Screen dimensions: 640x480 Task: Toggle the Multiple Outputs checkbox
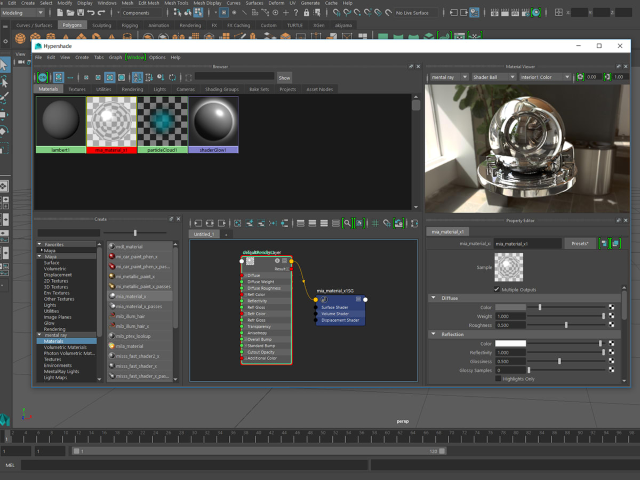tap(497, 289)
